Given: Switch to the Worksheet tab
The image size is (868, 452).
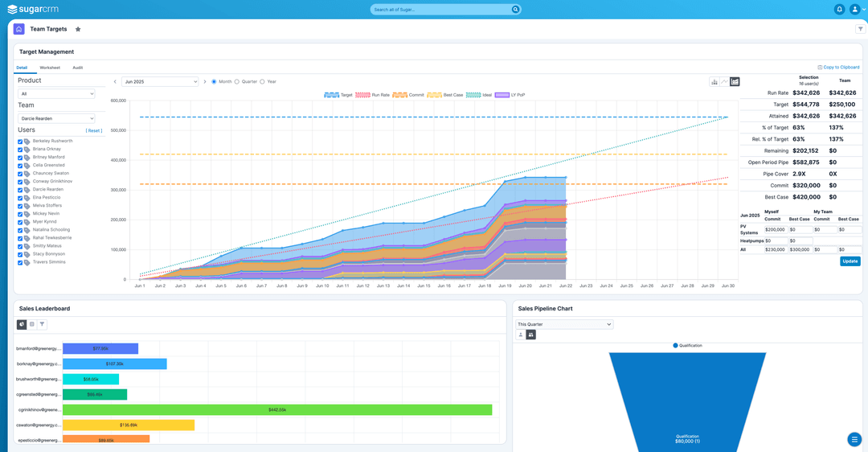Looking at the screenshot, I should coord(50,68).
